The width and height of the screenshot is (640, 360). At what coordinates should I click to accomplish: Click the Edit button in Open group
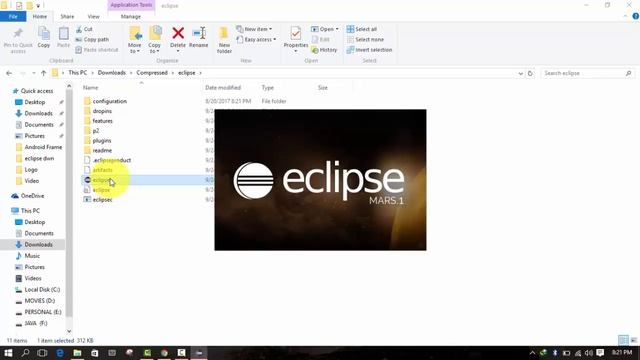click(x=320, y=40)
